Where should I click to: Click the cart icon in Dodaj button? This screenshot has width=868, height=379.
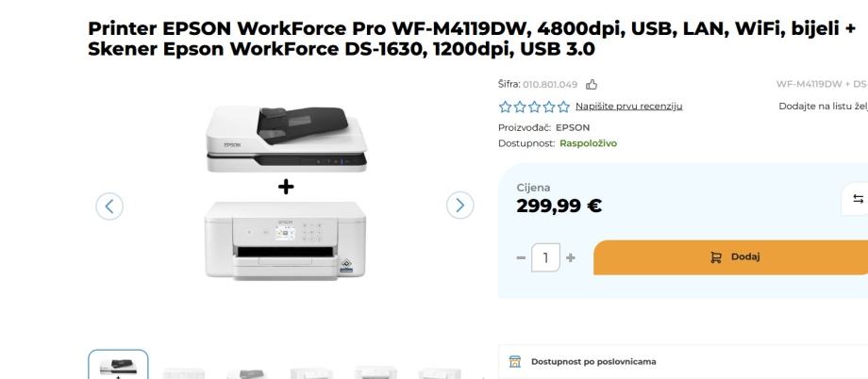716,257
